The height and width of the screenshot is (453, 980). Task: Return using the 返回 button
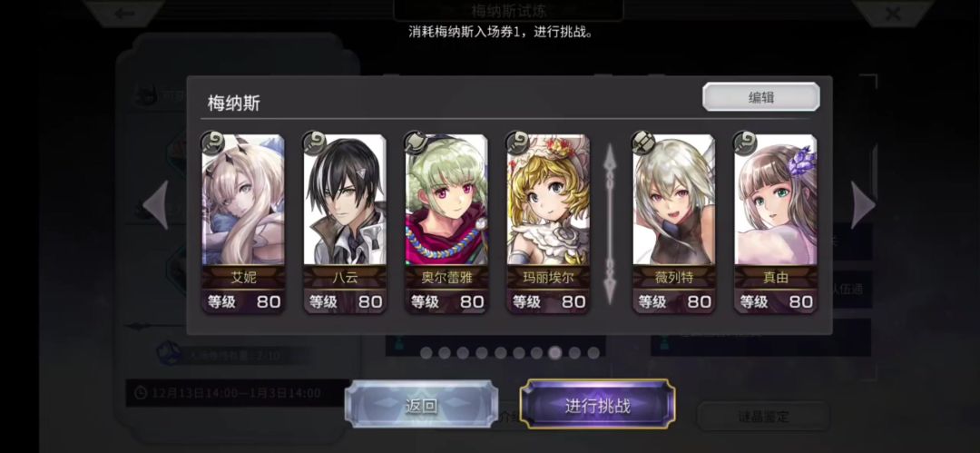click(x=421, y=406)
